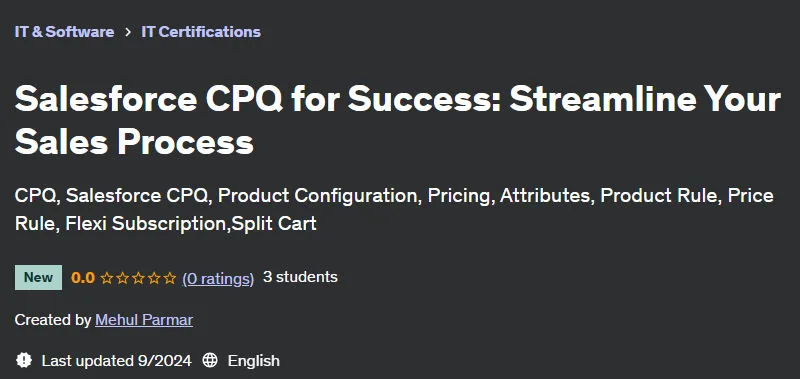This screenshot has height=379, width=800.
Task: Click the Created by label
Action: [53, 320]
